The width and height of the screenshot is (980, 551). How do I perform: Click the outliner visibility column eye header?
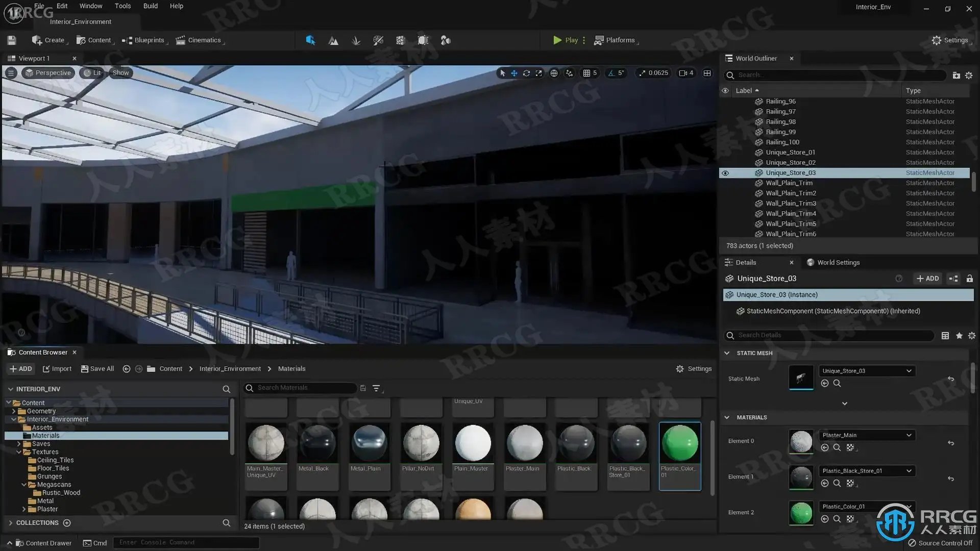pos(725,90)
